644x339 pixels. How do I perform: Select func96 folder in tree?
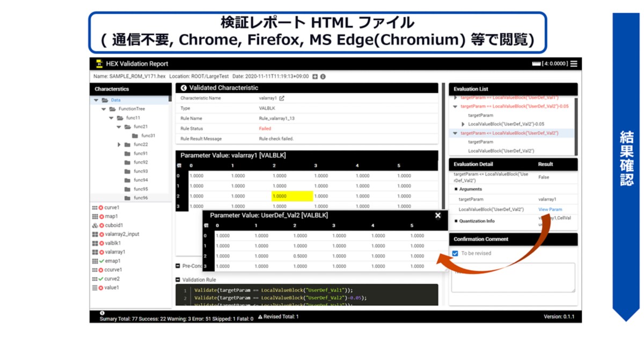click(141, 198)
